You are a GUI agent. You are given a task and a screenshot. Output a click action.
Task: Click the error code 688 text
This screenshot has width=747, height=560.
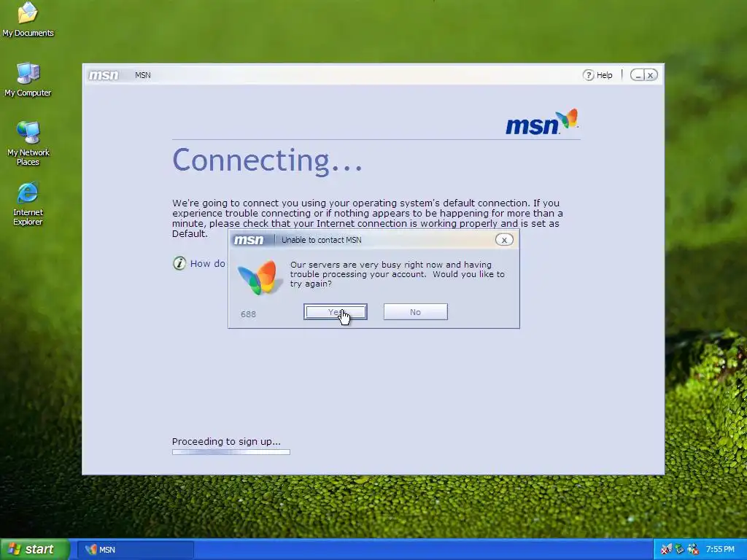pos(248,314)
